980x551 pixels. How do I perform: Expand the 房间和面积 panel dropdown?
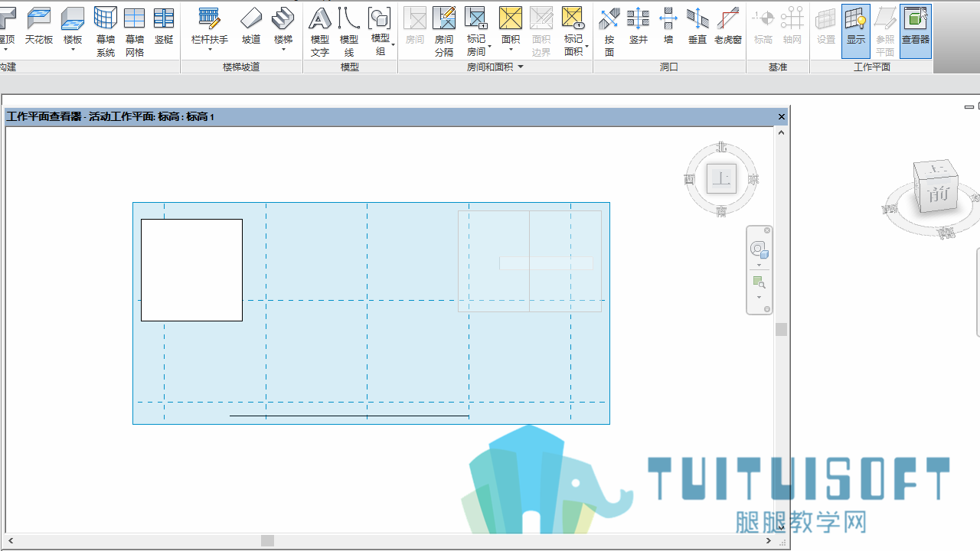point(521,67)
